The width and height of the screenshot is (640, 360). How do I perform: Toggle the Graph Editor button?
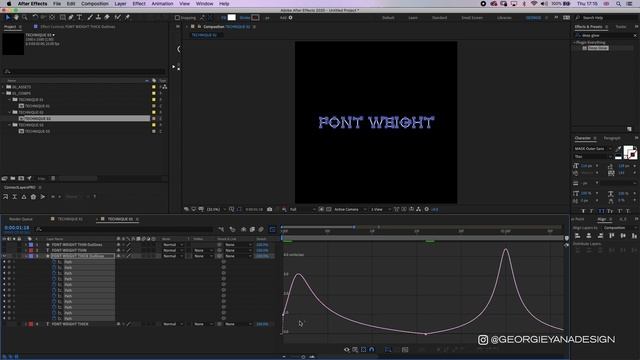click(x=272, y=229)
